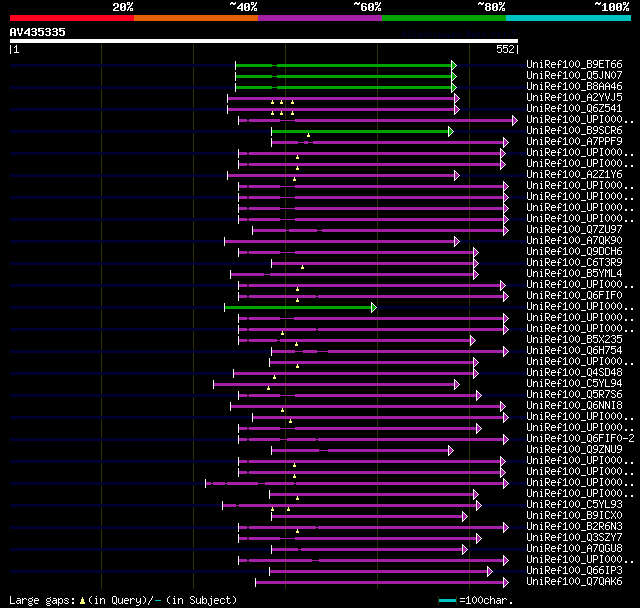Open the UniRef100_Q9DCH6 entry
Screen dimensions: 640x608
click(x=574, y=252)
